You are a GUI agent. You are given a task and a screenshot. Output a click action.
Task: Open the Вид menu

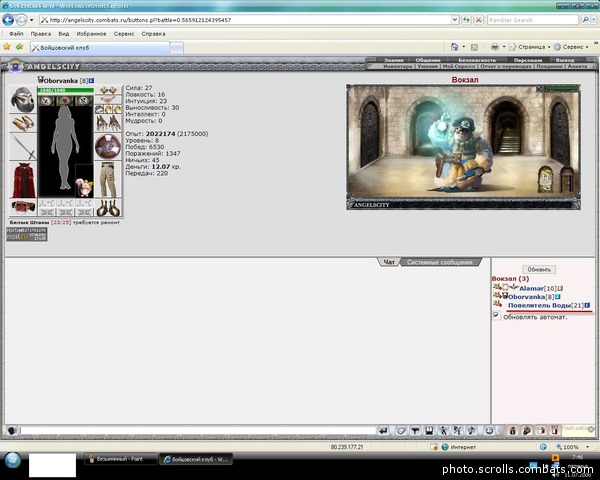[64, 34]
